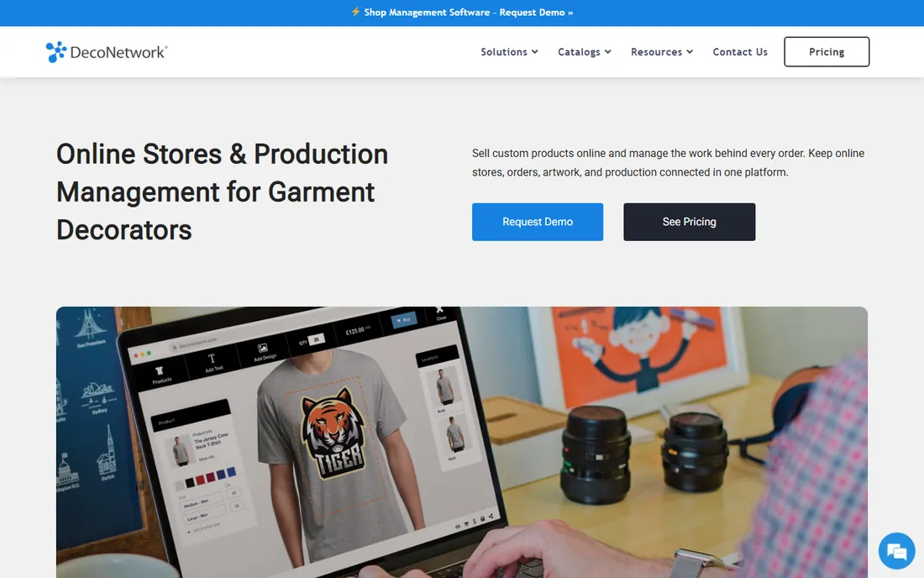Image resolution: width=924 pixels, height=578 pixels.
Task: Click the DecoNetwork logo
Action: pos(107,52)
